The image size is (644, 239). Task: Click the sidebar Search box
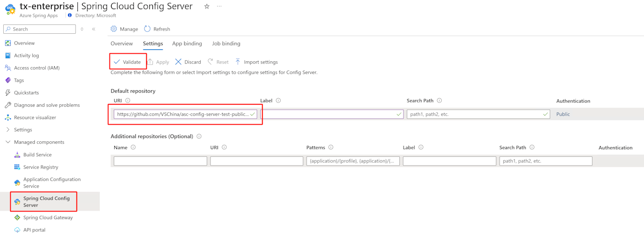[40, 29]
